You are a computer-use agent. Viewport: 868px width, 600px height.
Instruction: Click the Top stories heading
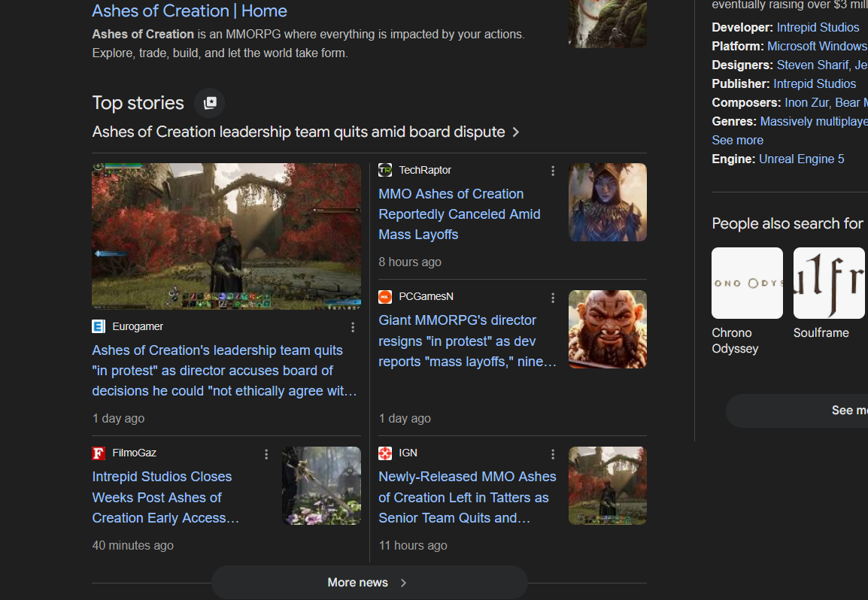coord(138,103)
